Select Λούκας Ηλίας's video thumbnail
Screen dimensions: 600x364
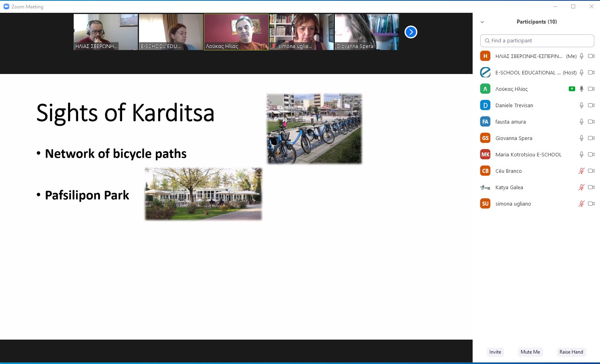236,32
